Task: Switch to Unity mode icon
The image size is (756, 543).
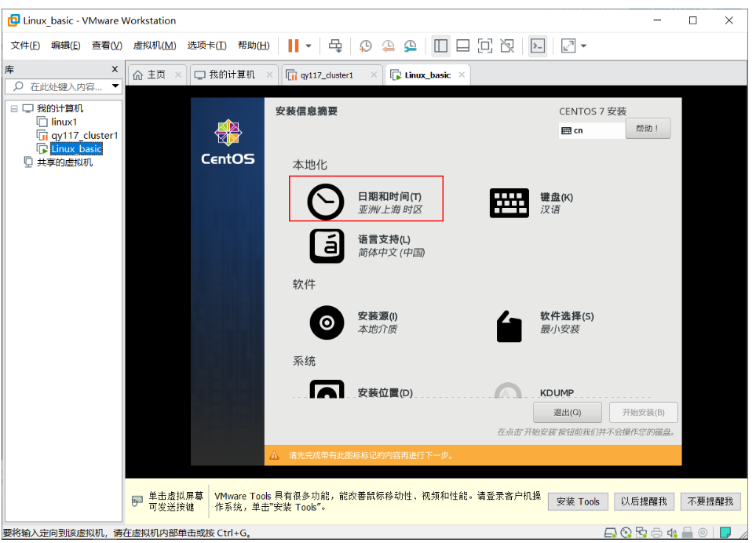Action: [507, 46]
